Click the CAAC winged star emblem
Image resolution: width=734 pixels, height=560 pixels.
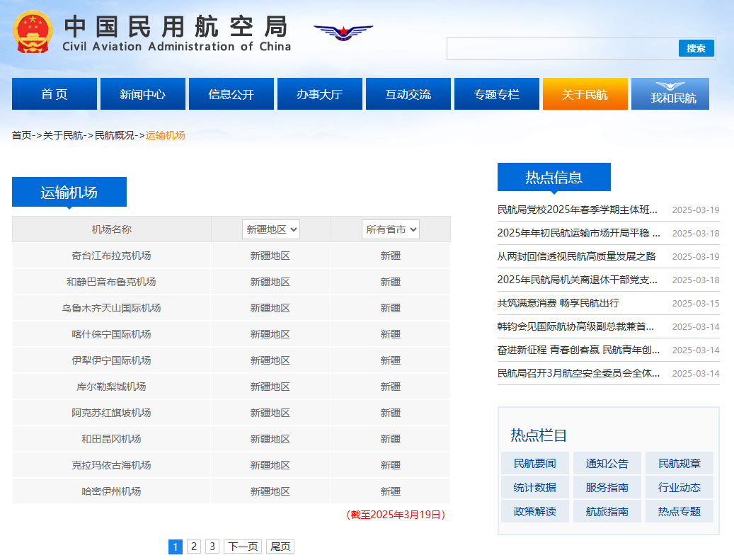(x=343, y=33)
